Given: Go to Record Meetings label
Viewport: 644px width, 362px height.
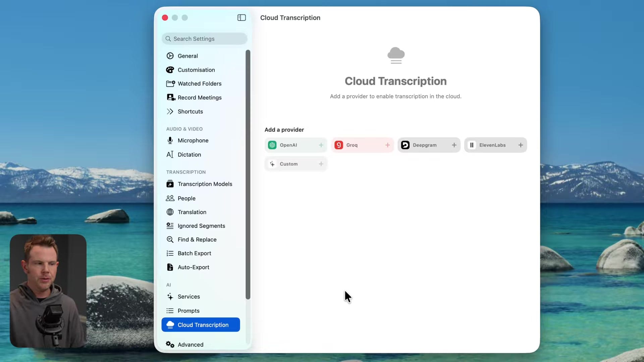Looking at the screenshot, I should 200,98.
